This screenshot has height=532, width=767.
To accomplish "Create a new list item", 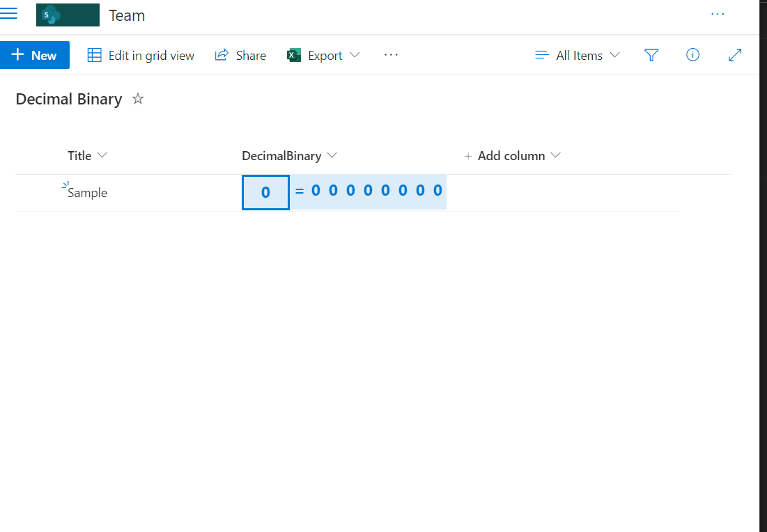I will pos(34,55).
